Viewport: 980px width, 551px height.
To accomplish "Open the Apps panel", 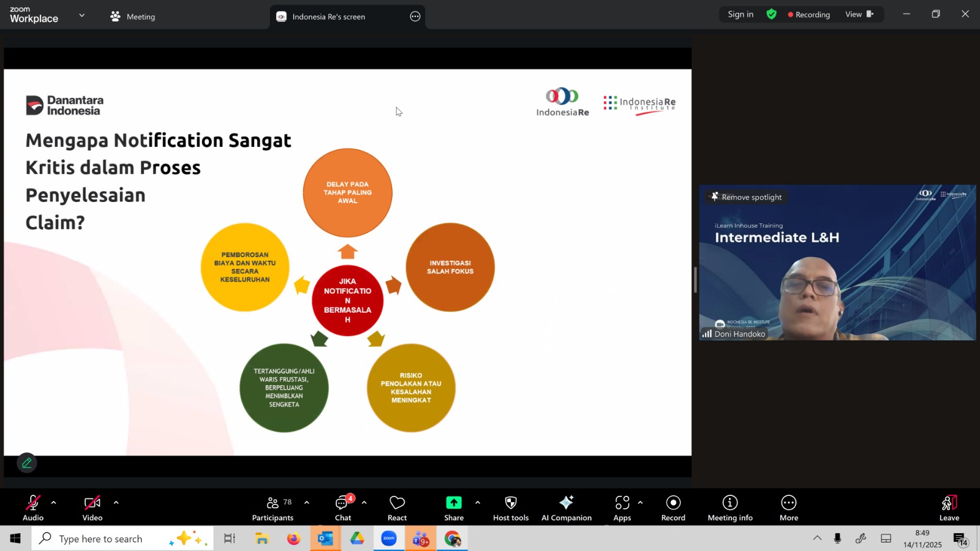I will pyautogui.click(x=622, y=508).
